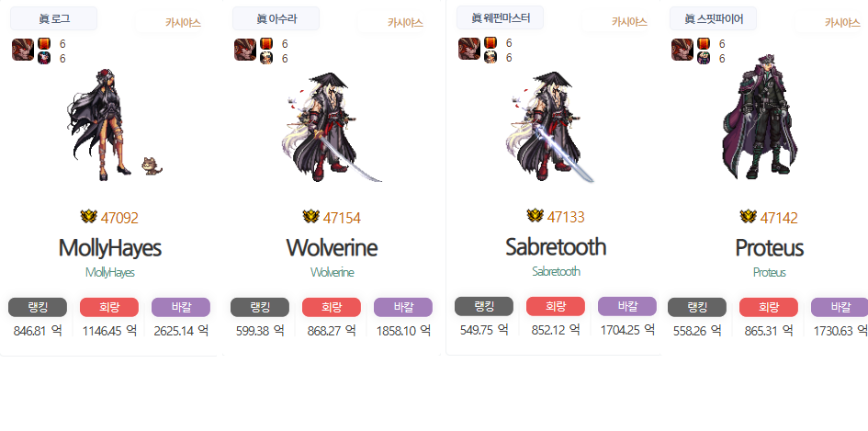
Task: Click the Proteus character name heading
Action: click(769, 247)
